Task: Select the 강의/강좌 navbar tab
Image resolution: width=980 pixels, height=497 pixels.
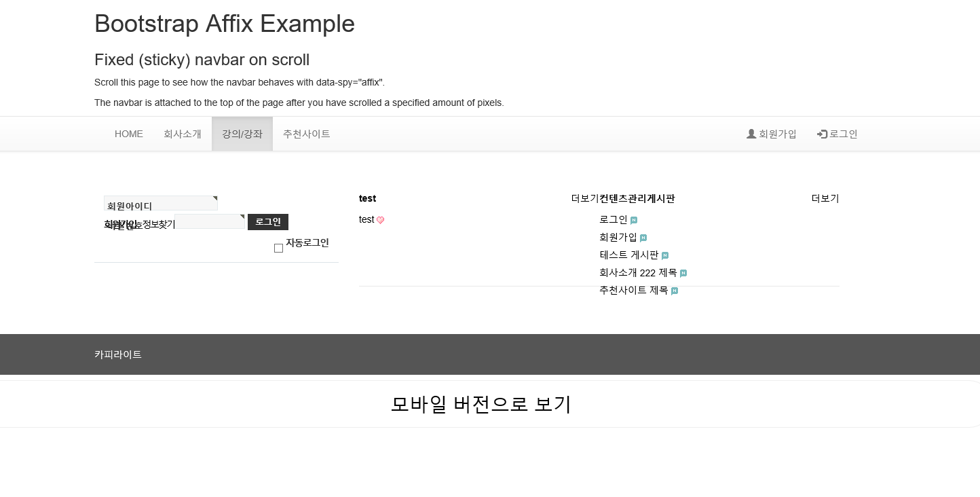Action: [242, 134]
